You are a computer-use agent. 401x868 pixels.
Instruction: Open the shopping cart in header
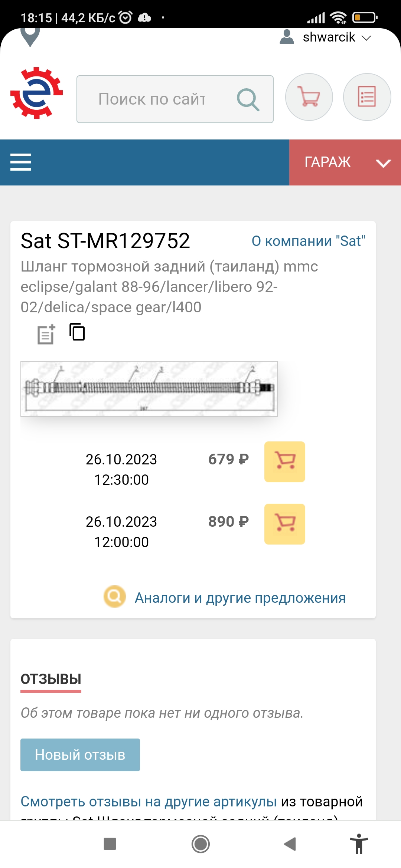309,97
